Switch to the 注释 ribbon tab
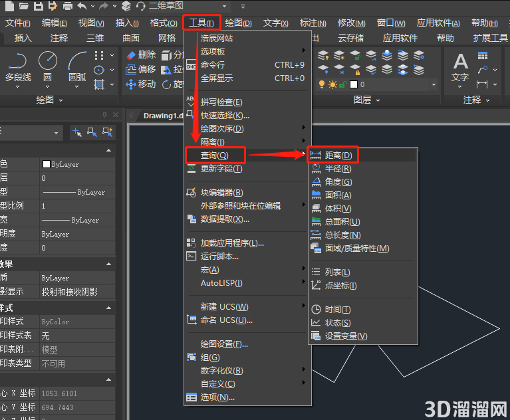510x420 pixels. [x=59, y=38]
